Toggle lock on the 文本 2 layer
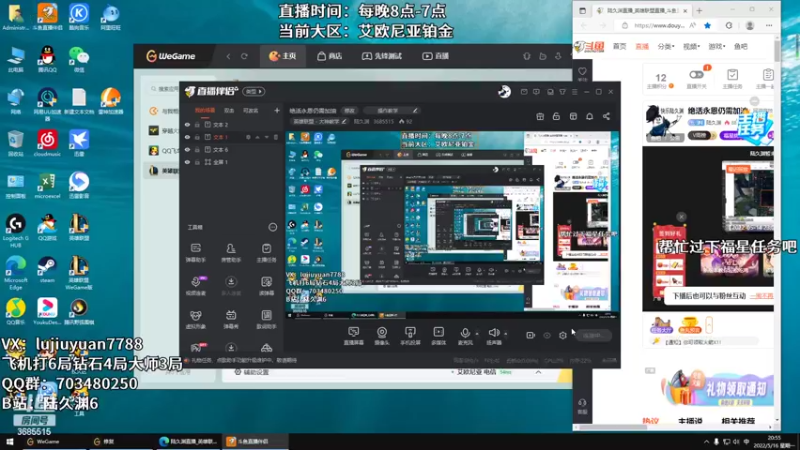Screen dimensions: 800x450 (x=197, y=124)
